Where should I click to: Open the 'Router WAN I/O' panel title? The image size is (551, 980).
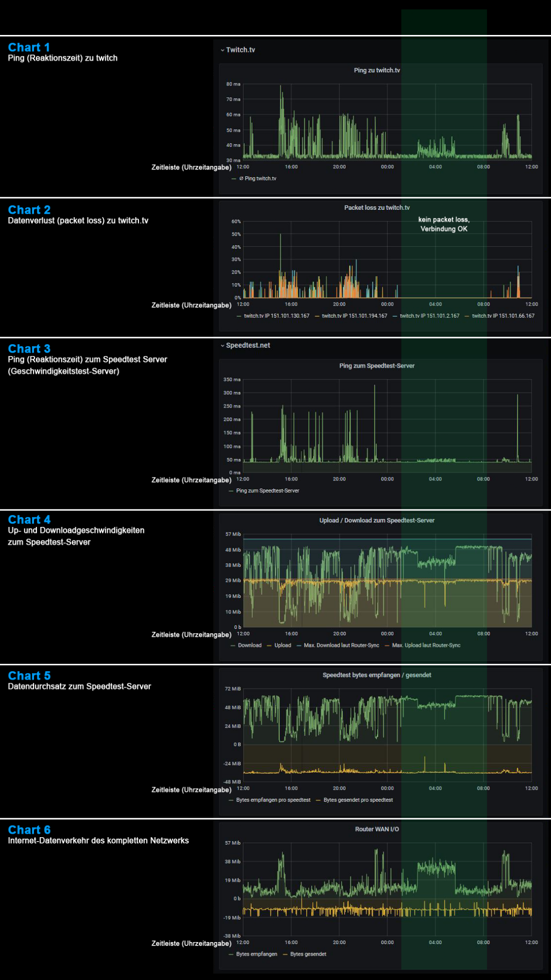[377, 829]
